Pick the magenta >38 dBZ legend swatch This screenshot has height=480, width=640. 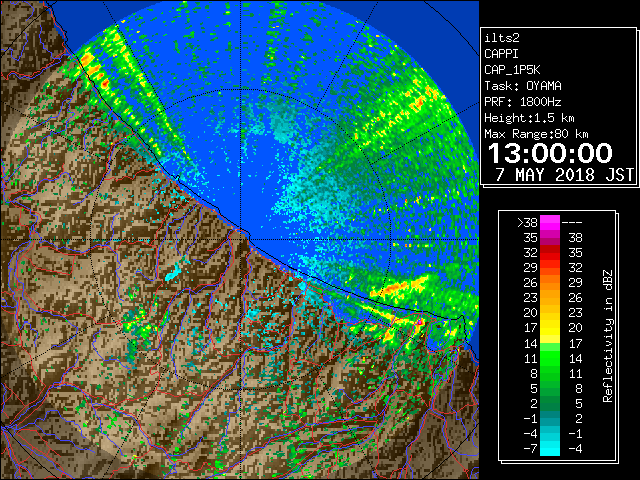pos(550,223)
